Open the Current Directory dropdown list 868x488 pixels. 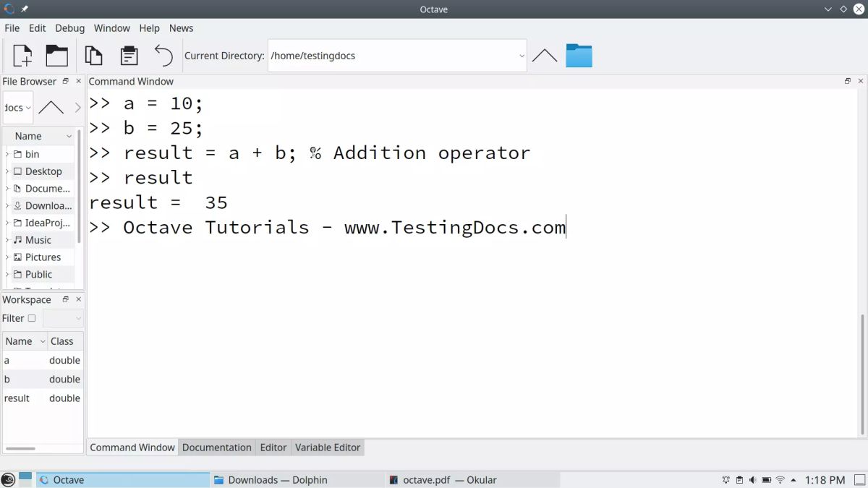522,56
